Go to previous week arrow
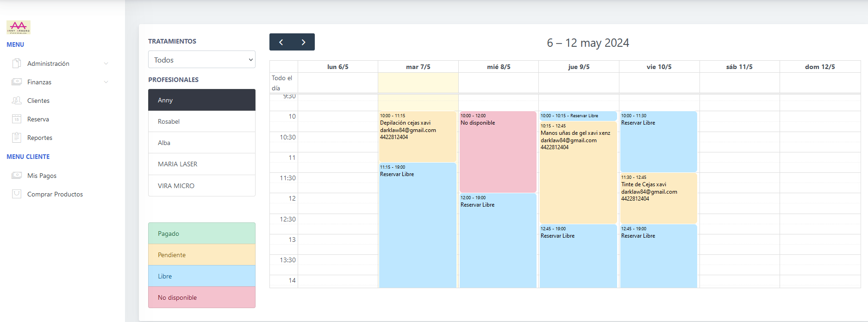The width and height of the screenshot is (868, 322). tap(281, 42)
